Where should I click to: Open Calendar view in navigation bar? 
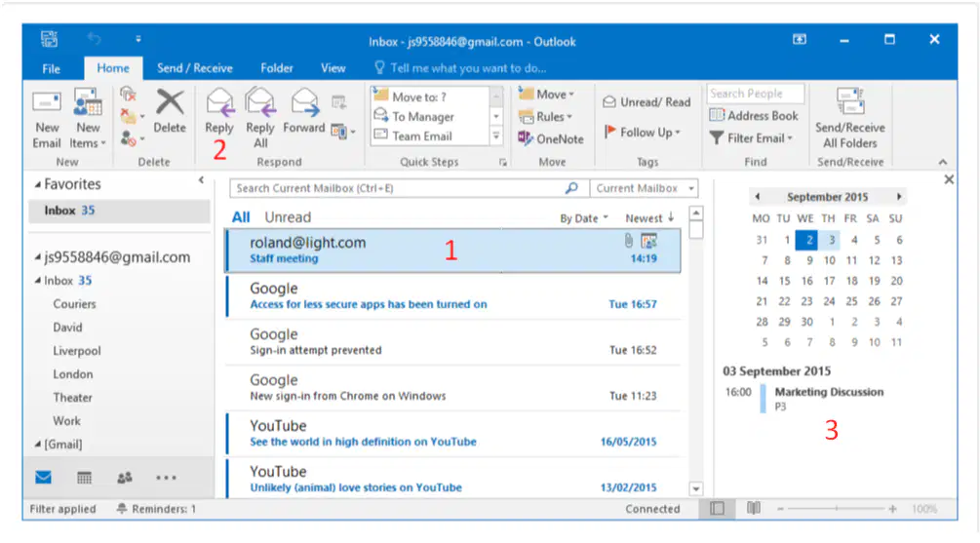tap(84, 478)
